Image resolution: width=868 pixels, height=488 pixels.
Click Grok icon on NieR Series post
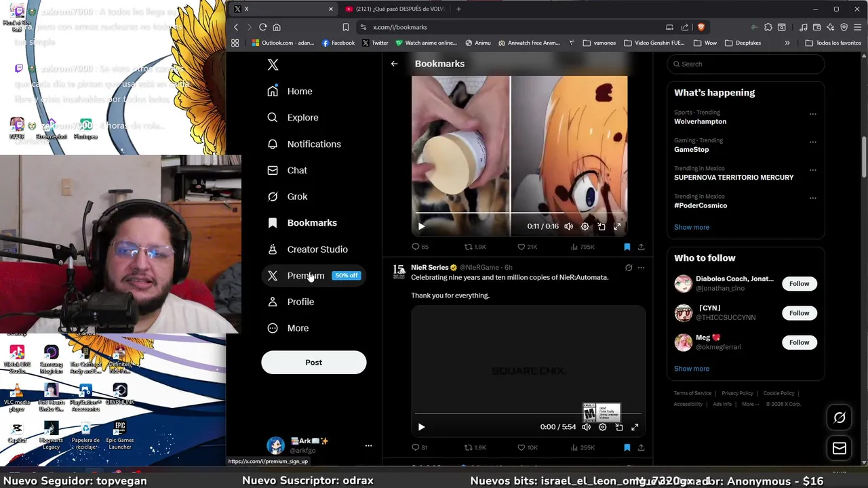629,268
